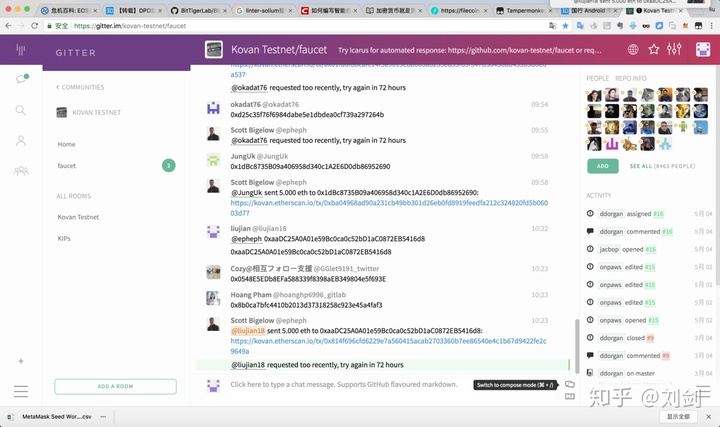Open the download item options menu

click(103, 417)
